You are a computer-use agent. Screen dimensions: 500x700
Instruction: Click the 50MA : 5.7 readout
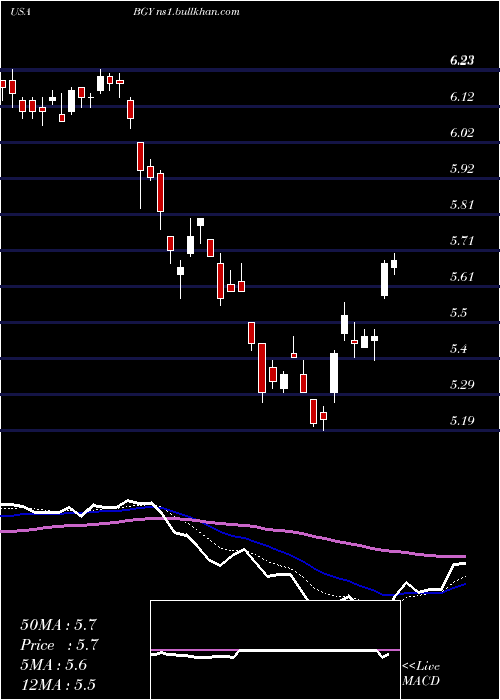click(58, 625)
